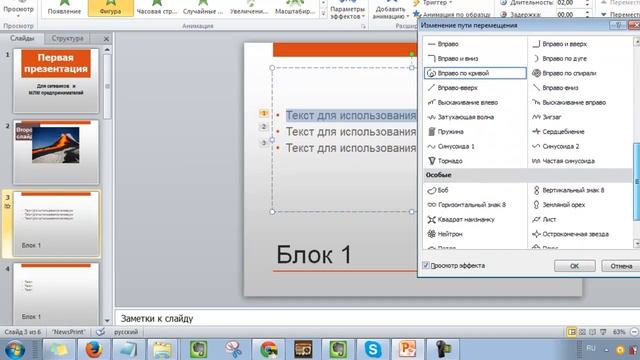Select the Боб special path
The height and width of the screenshot is (360, 640).
click(x=438, y=190)
